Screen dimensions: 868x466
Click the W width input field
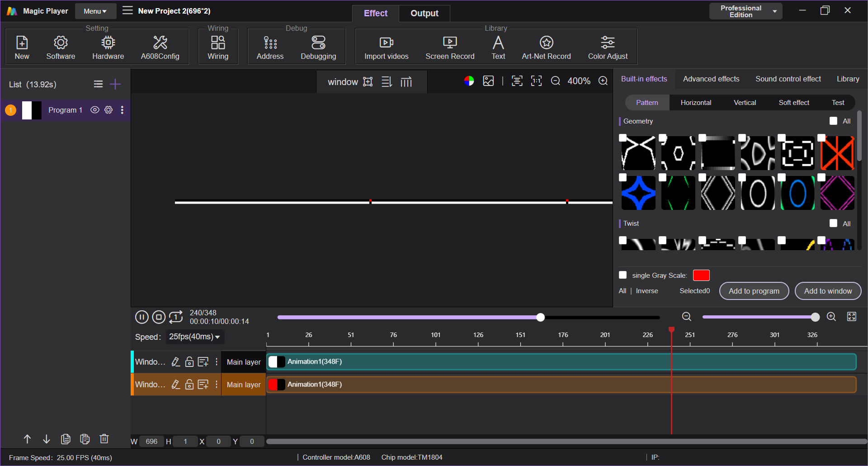[x=151, y=441]
